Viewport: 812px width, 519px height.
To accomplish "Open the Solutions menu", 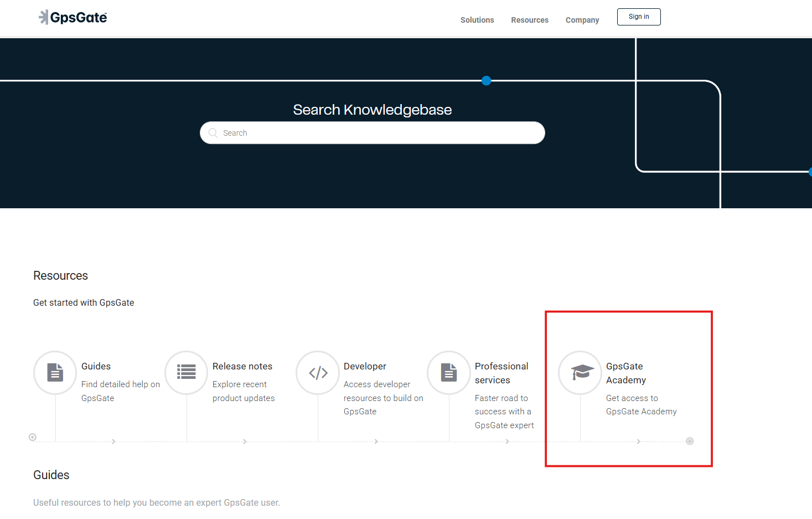I will (x=477, y=20).
